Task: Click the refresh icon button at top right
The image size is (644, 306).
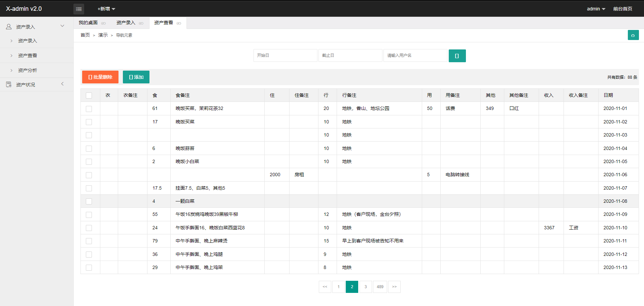Action: point(633,35)
